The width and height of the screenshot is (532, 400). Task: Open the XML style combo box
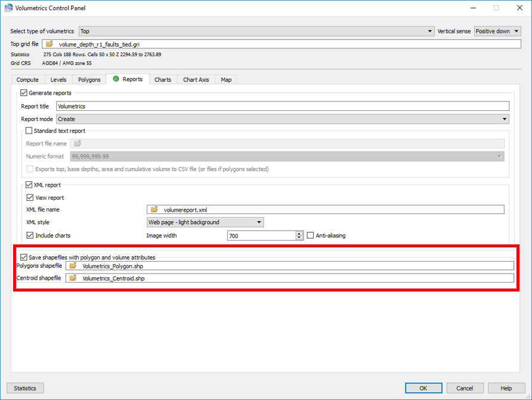pos(205,222)
